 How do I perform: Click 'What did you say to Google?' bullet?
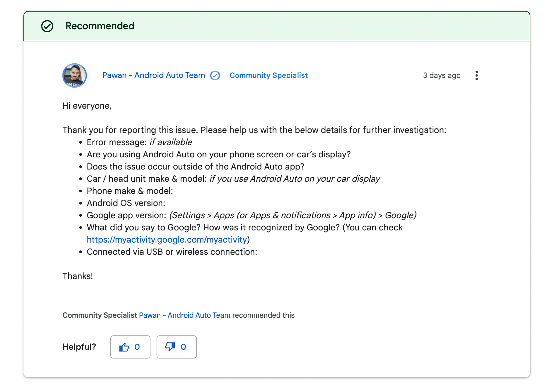coord(245,233)
